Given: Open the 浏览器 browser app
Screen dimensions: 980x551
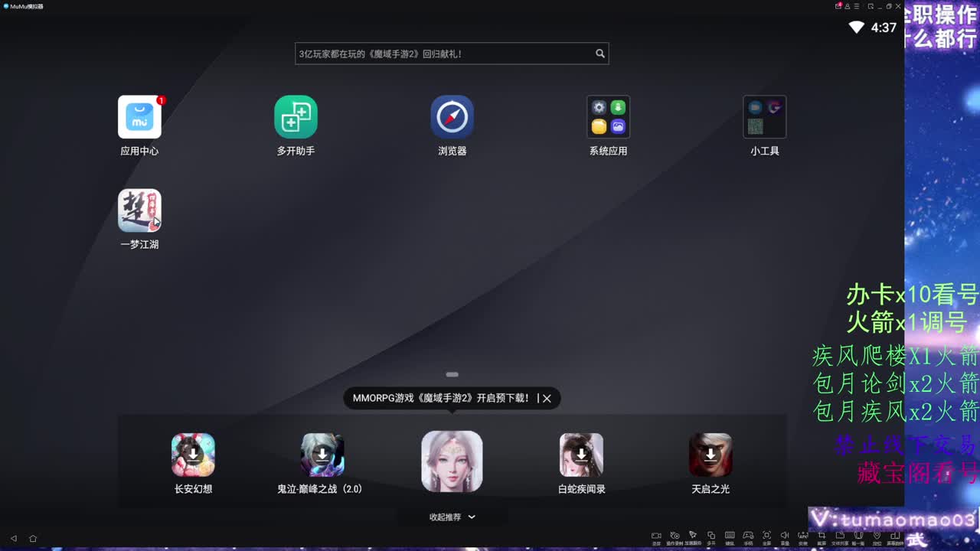Looking at the screenshot, I should (452, 117).
